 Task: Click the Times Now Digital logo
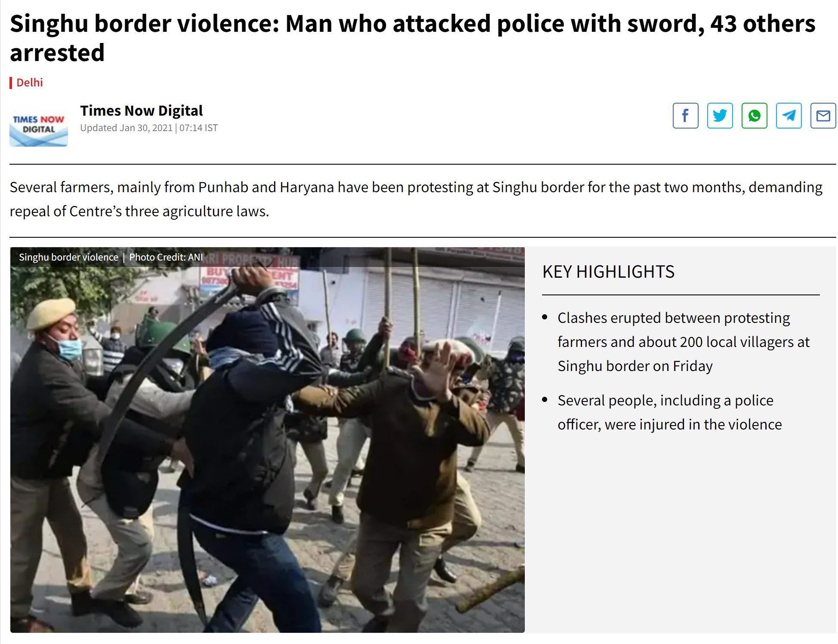pos(39,125)
